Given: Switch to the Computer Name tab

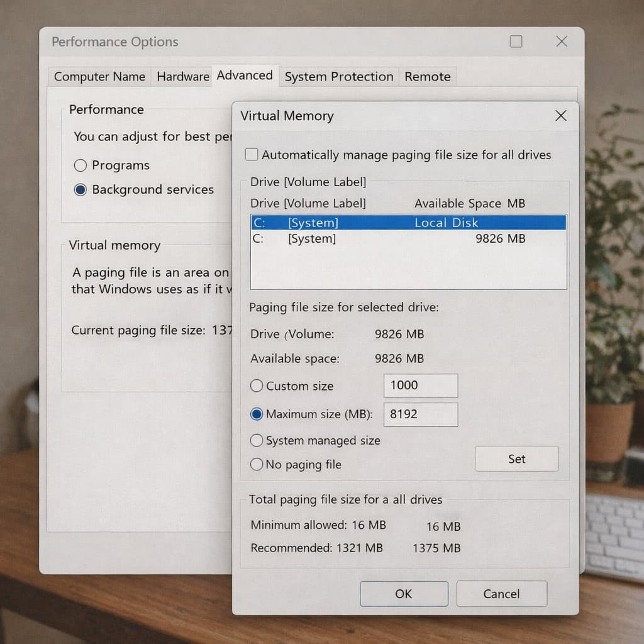Looking at the screenshot, I should (99, 77).
